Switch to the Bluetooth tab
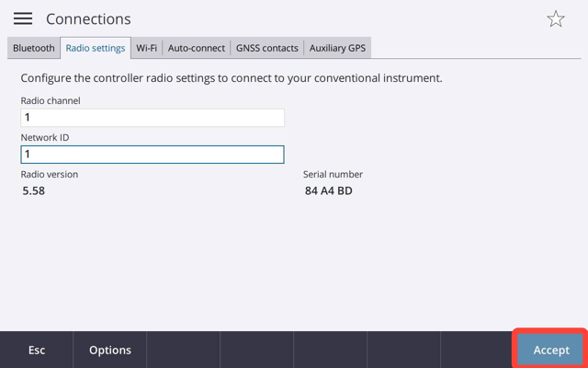The image size is (588, 368). [x=34, y=48]
